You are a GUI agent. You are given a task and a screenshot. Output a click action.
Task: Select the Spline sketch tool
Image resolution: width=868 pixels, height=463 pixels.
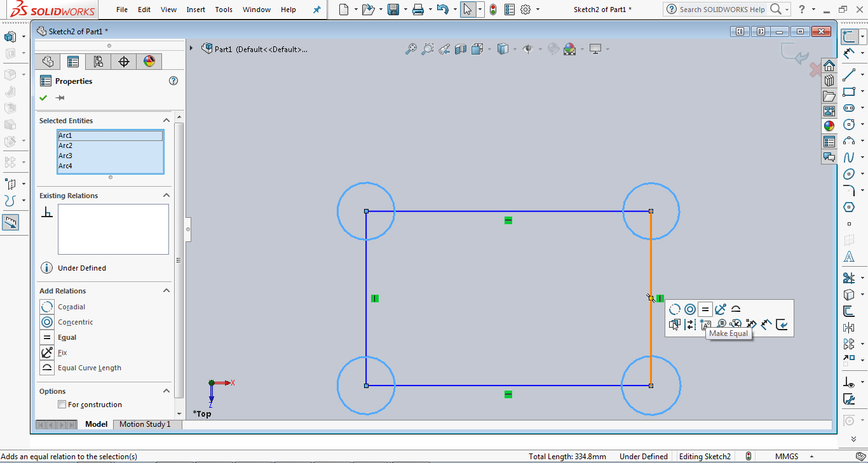[x=849, y=158]
